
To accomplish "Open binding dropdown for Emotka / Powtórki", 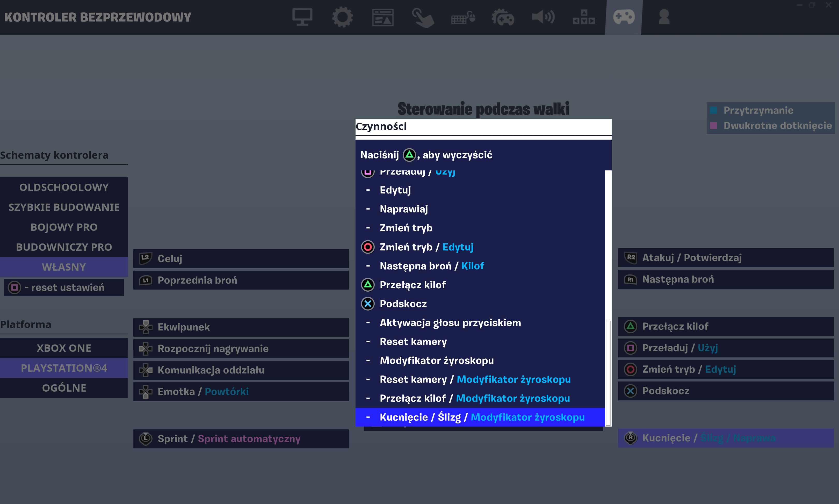I will (x=241, y=392).
